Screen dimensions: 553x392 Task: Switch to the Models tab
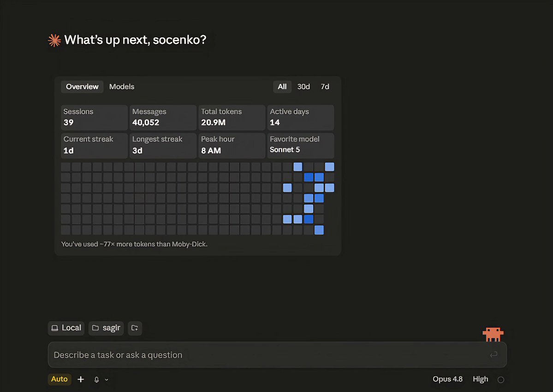coord(122,87)
